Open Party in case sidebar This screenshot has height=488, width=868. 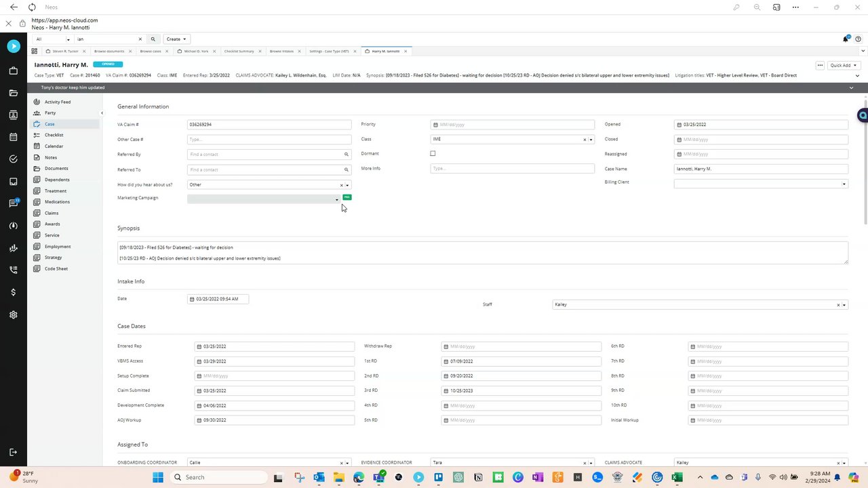[x=50, y=113]
